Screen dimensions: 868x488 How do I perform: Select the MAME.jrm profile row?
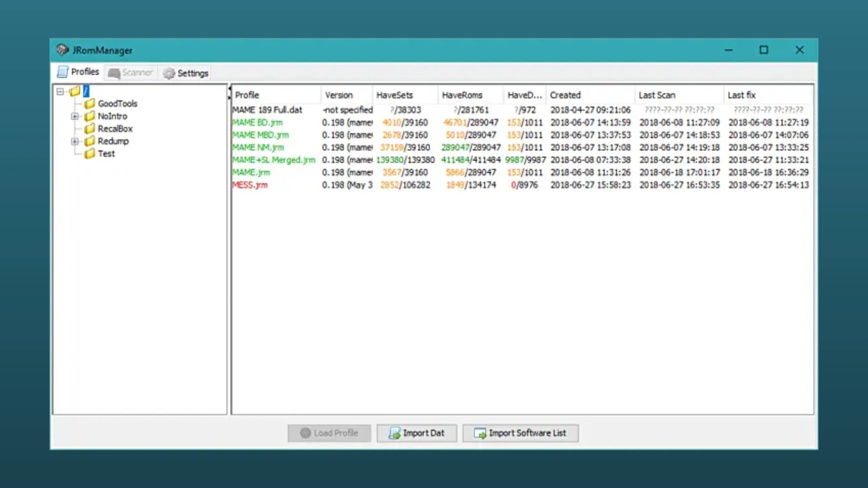point(522,172)
